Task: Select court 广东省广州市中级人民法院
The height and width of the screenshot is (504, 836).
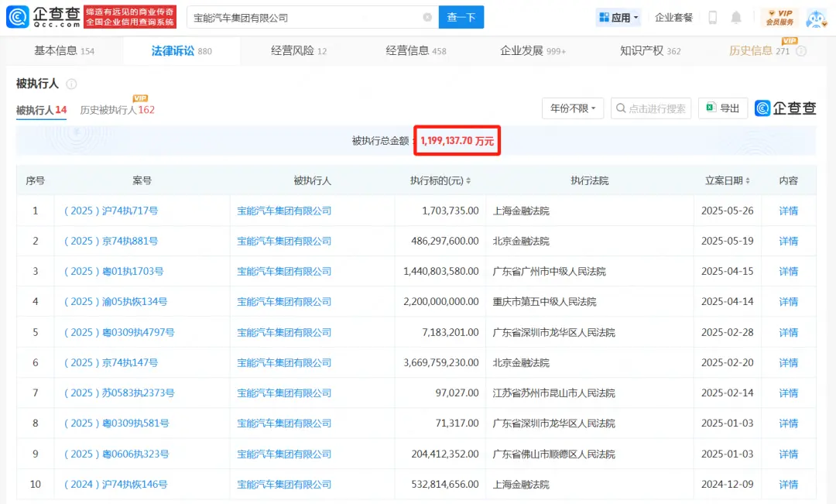Action: 549,272
